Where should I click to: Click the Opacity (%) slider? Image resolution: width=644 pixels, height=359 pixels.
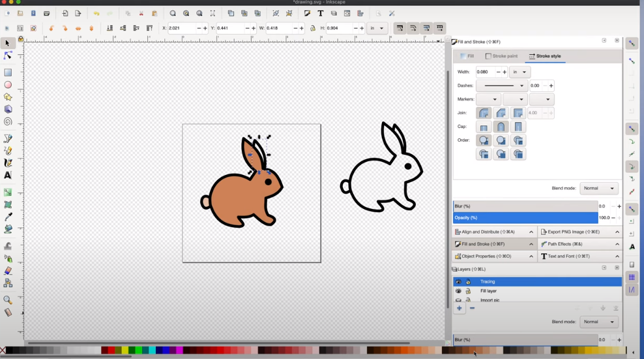(525, 218)
